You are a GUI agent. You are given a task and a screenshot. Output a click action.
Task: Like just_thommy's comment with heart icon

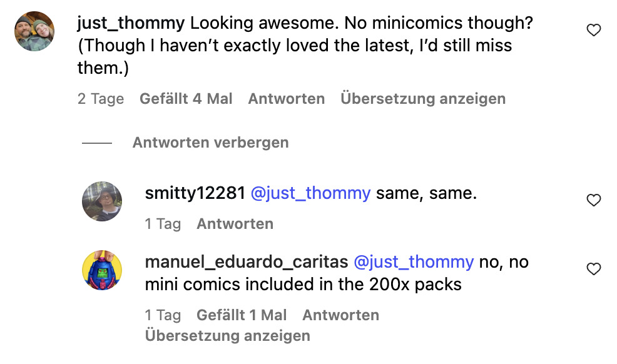(x=593, y=30)
